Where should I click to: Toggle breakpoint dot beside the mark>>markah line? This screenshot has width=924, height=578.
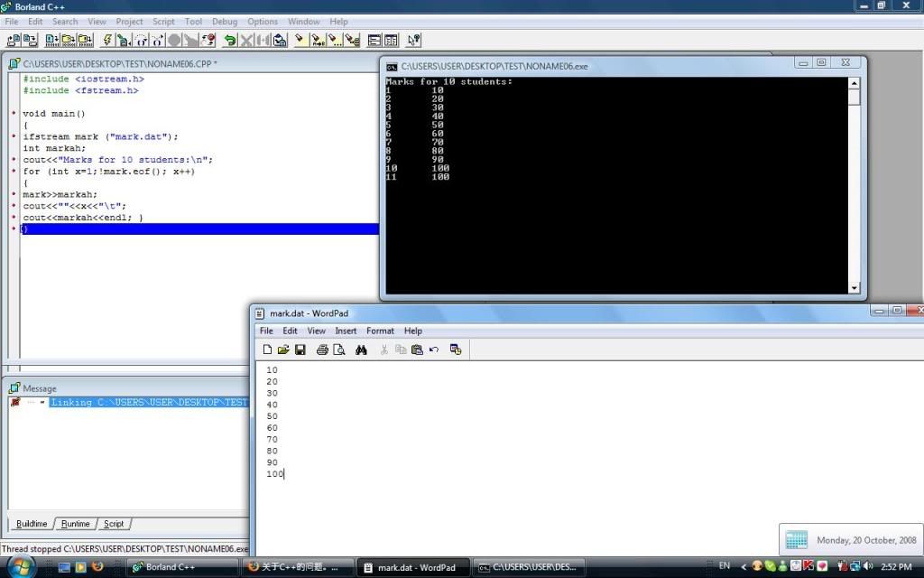pos(14,194)
